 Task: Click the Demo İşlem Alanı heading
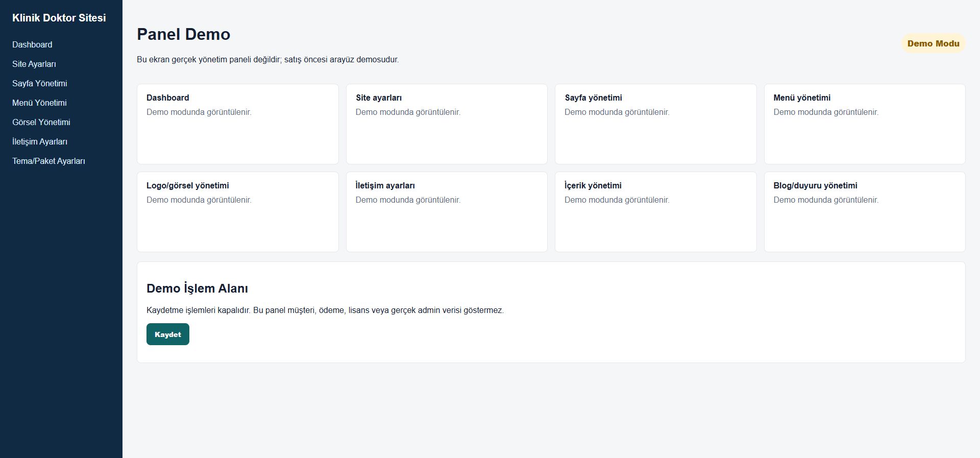(197, 288)
